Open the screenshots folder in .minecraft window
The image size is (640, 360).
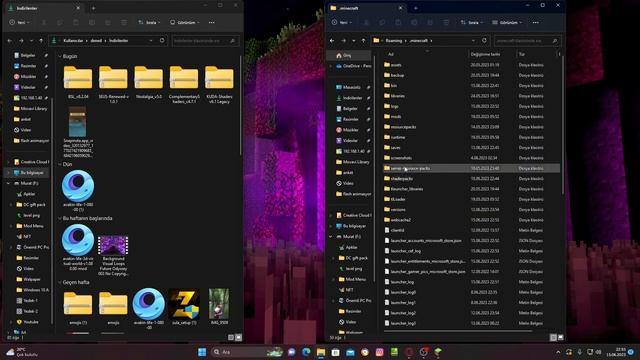401,158
